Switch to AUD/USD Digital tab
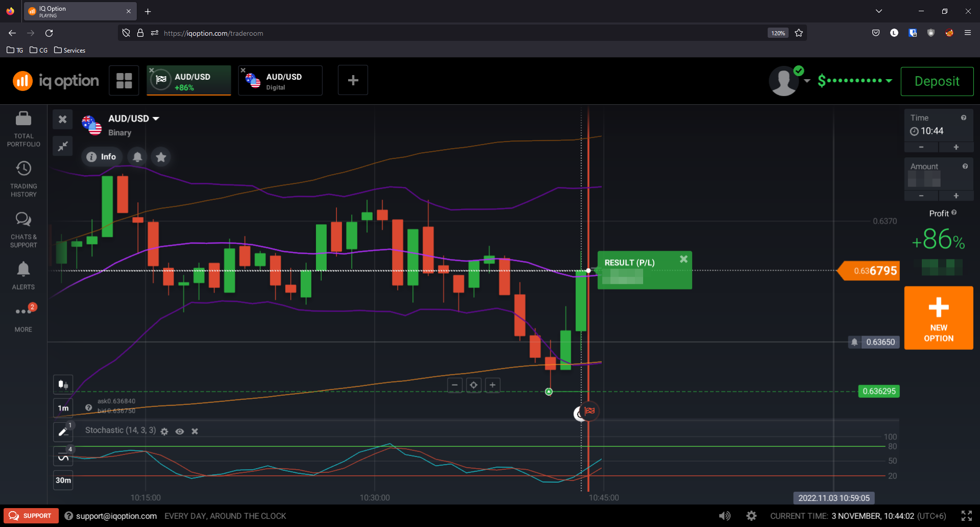 click(x=280, y=81)
